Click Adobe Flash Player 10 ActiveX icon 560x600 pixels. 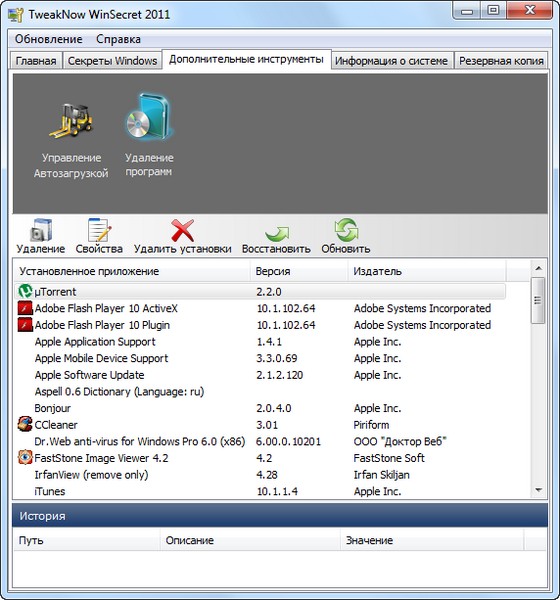coord(25,308)
